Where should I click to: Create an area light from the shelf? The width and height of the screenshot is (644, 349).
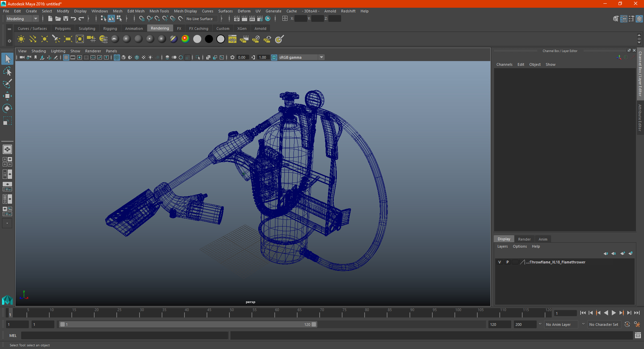point(68,39)
